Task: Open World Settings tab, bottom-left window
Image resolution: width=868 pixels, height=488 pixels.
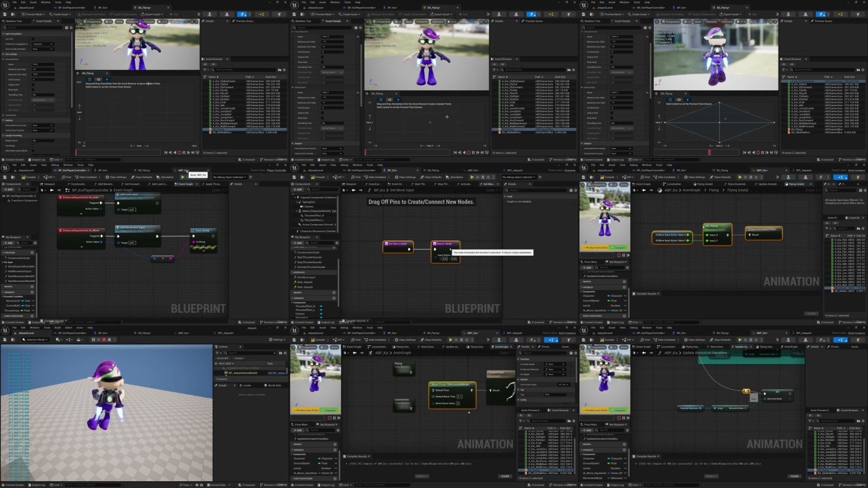Action: 273,385
